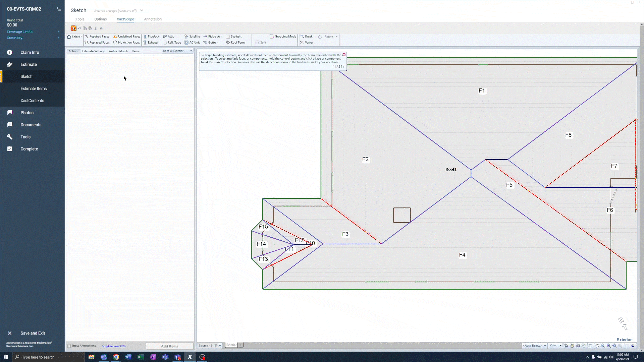Click the copy icon in quick toolbar
The image size is (644, 362).
pyautogui.click(x=85, y=28)
